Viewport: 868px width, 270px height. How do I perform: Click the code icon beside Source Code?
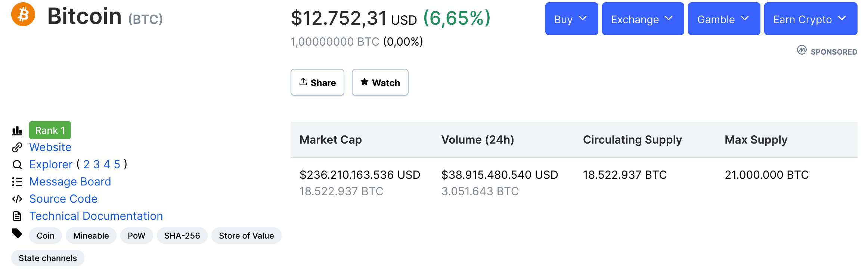click(x=17, y=199)
